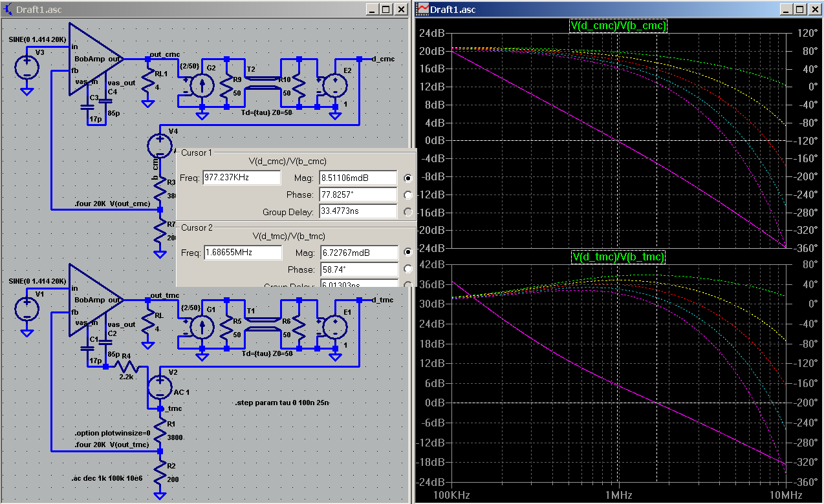Select the Cursor 1 Group Delay radio button

(x=408, y=211)
